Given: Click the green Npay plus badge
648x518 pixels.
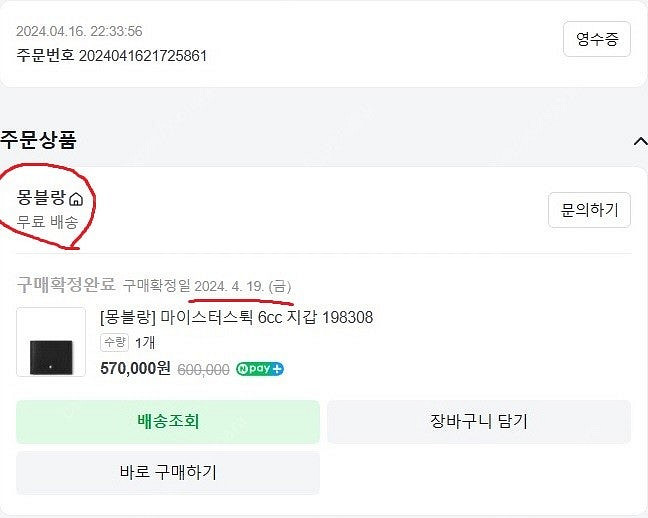Looking at the screenshot, I should coord(260,368).
